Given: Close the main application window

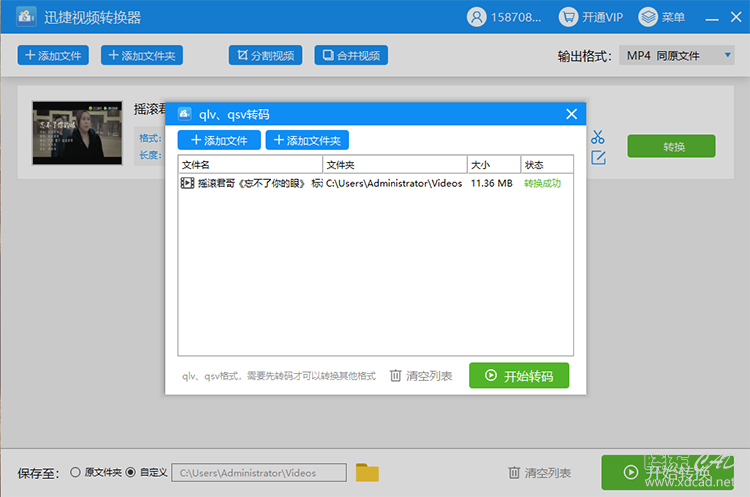Looking at the screenshot, I should (x=736, y=17).
